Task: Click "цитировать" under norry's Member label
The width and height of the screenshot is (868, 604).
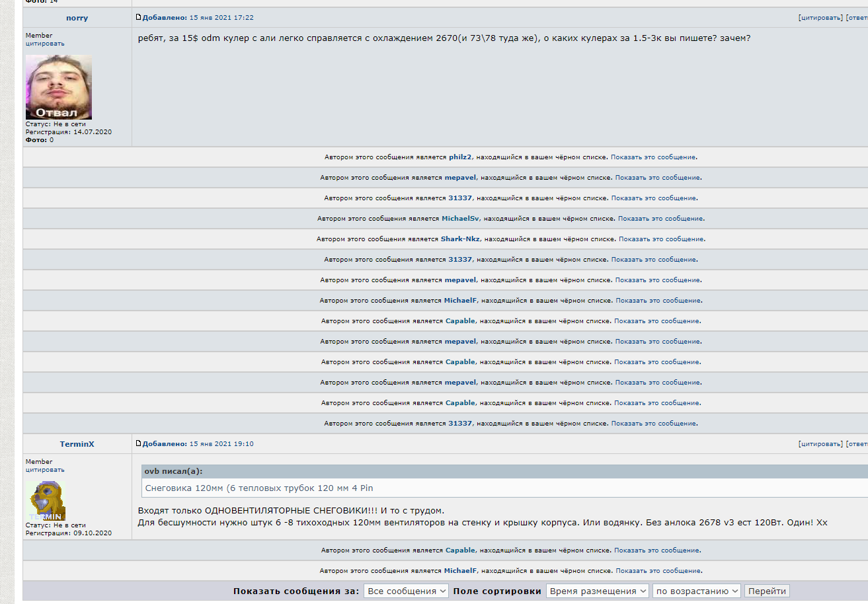Action: pyautogui.click(x=45, y=44)
